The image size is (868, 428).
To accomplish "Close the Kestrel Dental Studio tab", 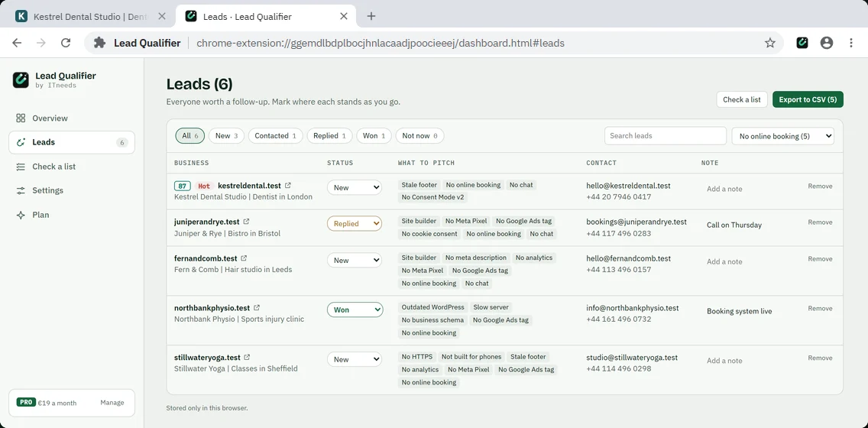I will [162, 16].
